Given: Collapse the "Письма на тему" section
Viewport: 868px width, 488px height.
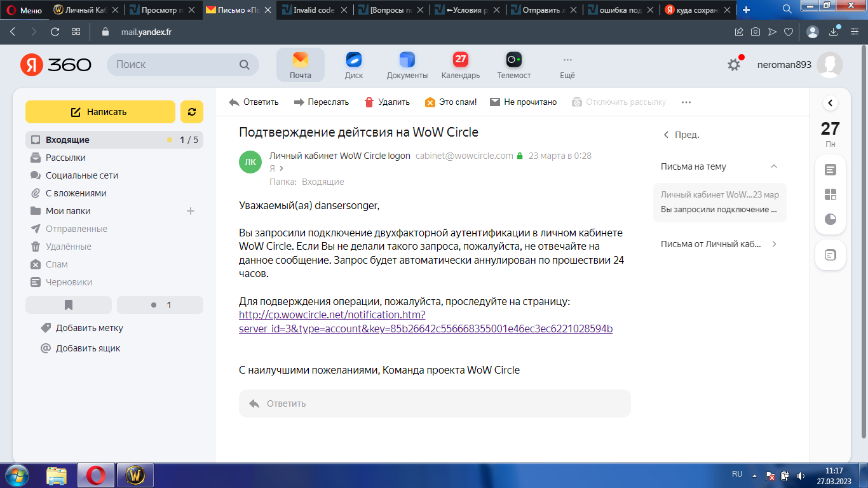Looking at the screenshot, I should tap(773, 166).
